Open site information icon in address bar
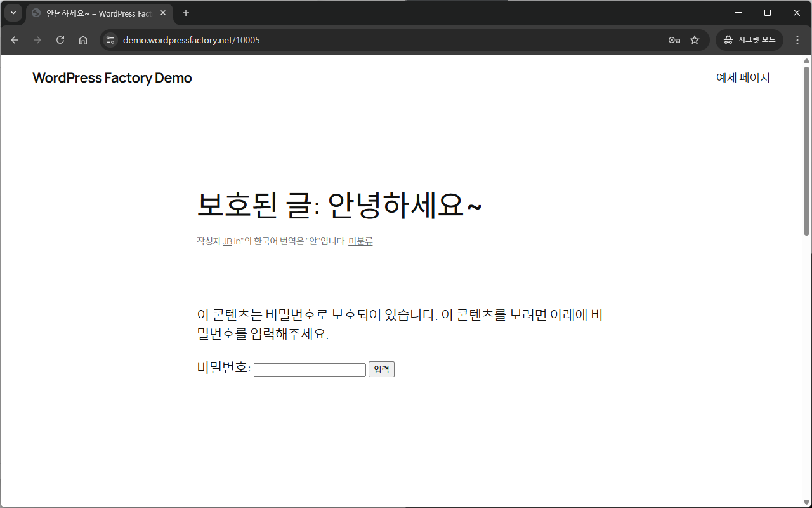Image resolution: width=812 pixels, height=508 pixels. [110, 40]
